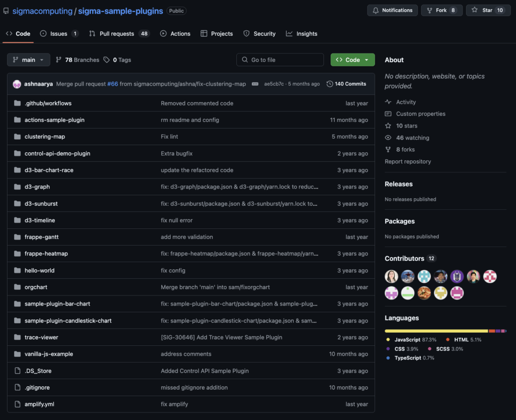Click the trace-viewer folder icon

[x=18, y=337]
